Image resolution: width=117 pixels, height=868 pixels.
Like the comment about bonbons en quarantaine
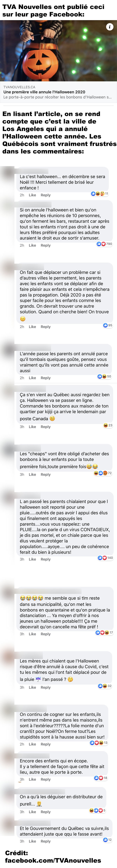[32, 634]
